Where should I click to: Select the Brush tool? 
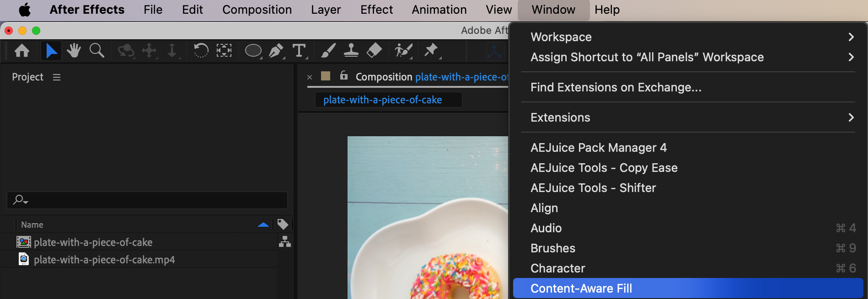[328, 50]
